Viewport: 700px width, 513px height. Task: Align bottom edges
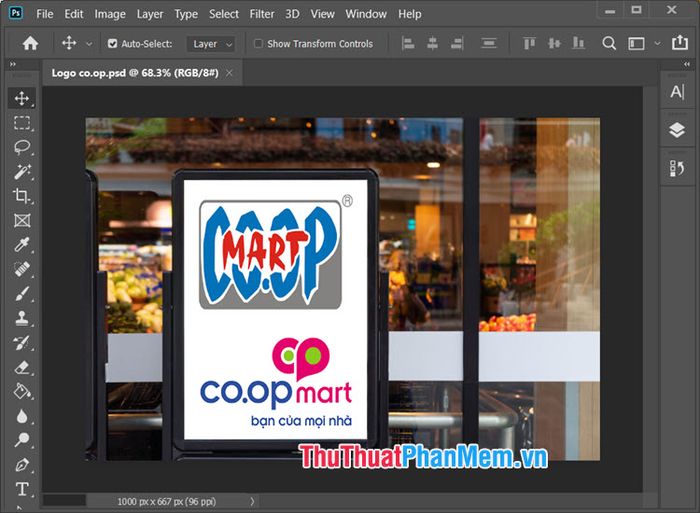point(579,43)
